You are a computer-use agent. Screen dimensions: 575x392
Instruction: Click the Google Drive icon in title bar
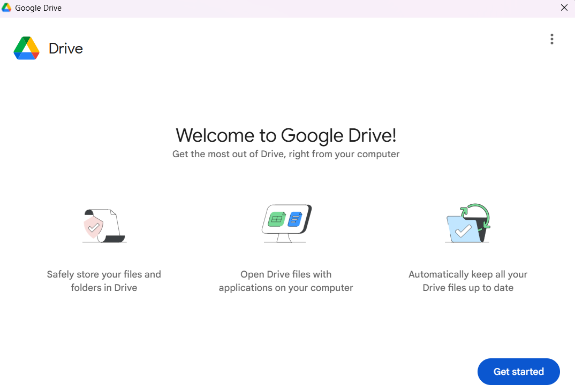tap(6, 7)
